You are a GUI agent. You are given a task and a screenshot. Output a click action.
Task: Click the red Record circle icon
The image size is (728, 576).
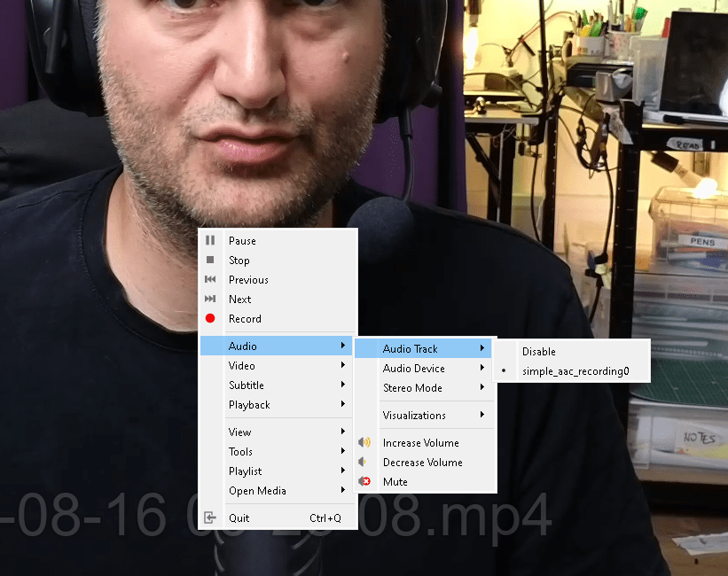[x=210, y=318]
